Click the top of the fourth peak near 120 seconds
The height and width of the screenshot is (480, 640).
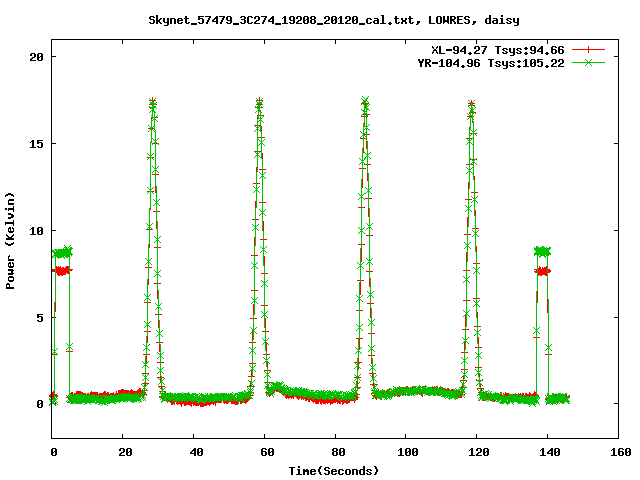click(472, 105)
